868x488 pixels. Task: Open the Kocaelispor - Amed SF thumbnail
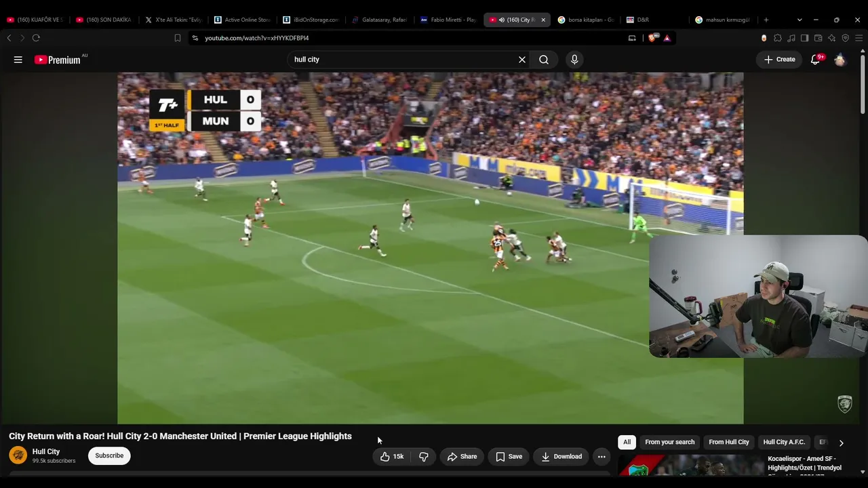[x=691, y=466]
